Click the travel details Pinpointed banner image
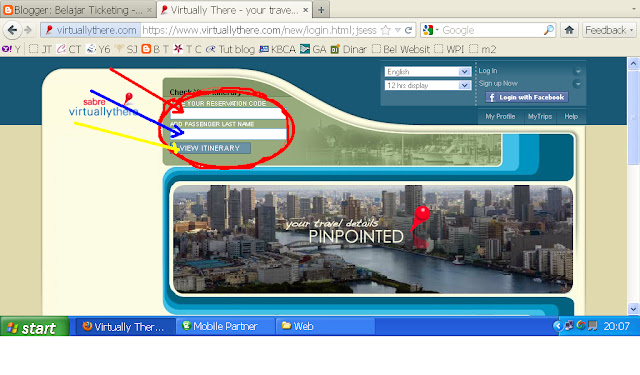This screenshot has width=640, height=375. tap(373, 239)
